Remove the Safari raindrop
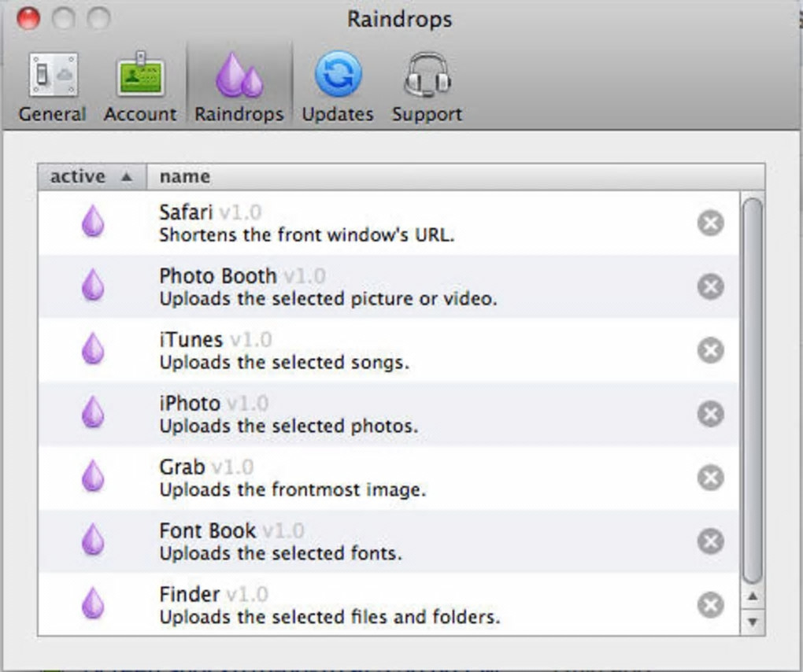Viewport: 803px width, 672px height. [710, 223]
